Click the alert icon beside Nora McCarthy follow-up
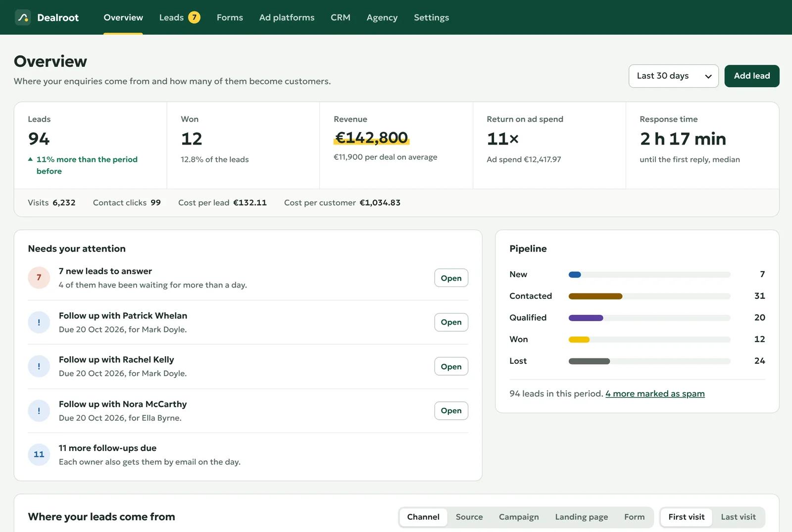 tap(39, 411)
